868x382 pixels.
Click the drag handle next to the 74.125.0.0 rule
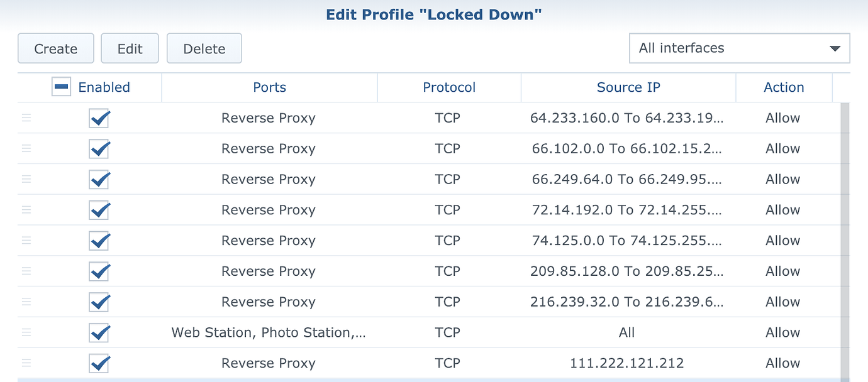[x=26, y=240]
